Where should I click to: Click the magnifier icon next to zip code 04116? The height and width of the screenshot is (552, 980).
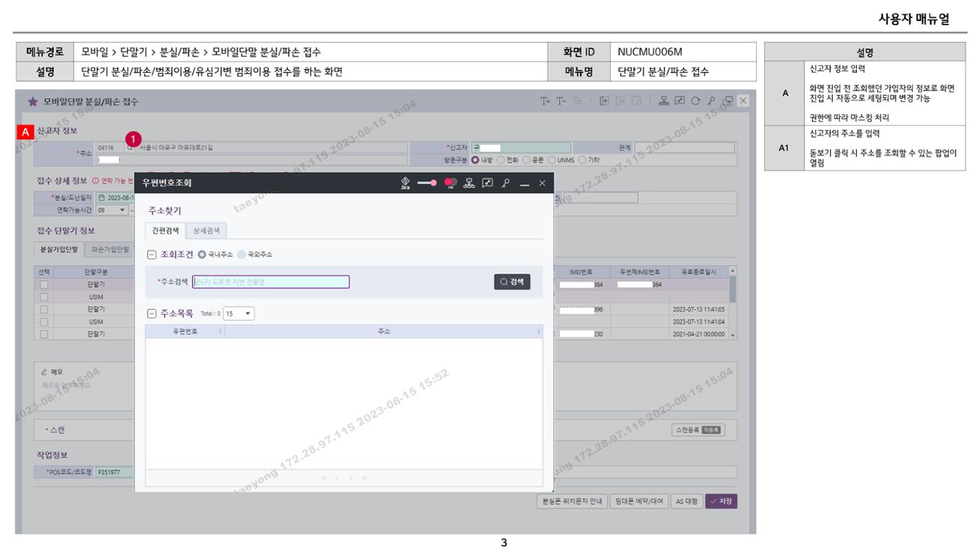point(129,148)
